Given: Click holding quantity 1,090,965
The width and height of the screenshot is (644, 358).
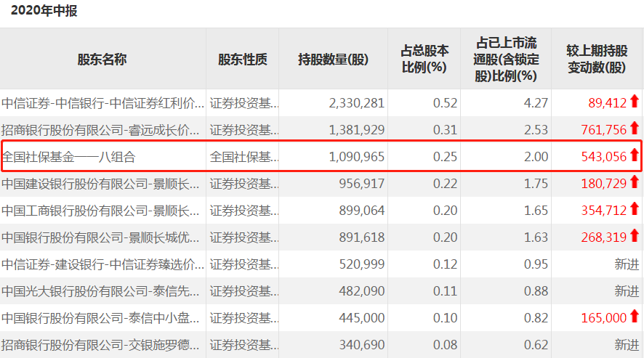Looking at the screenshot, I should coord(356,157).
